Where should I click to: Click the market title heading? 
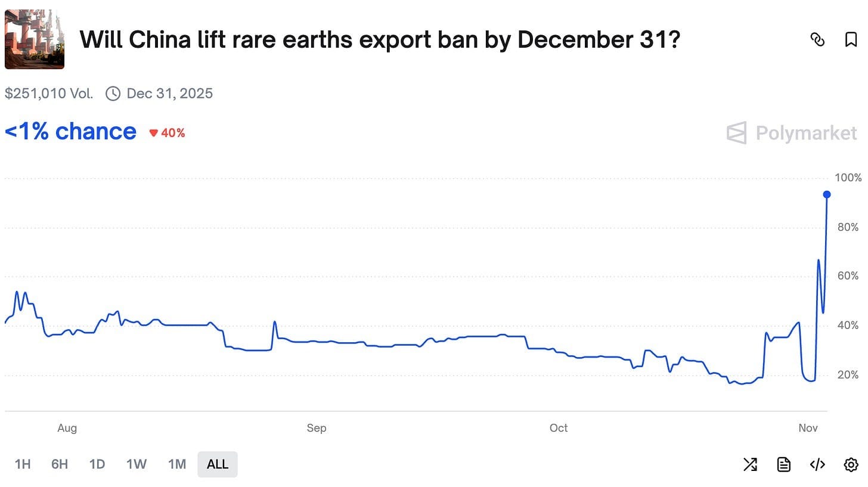[380, 39]
